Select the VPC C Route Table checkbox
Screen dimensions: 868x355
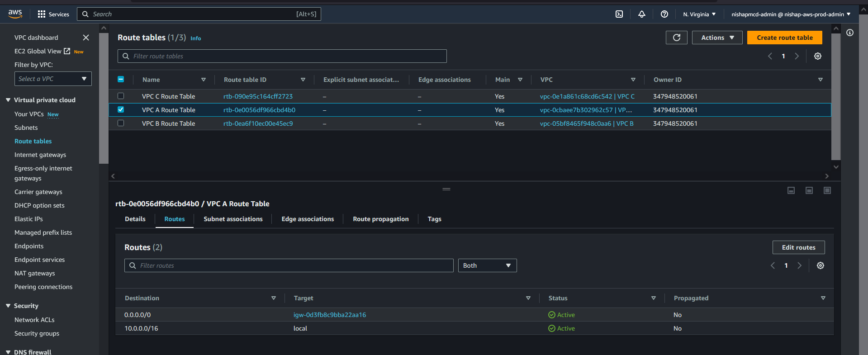point(121,96)
